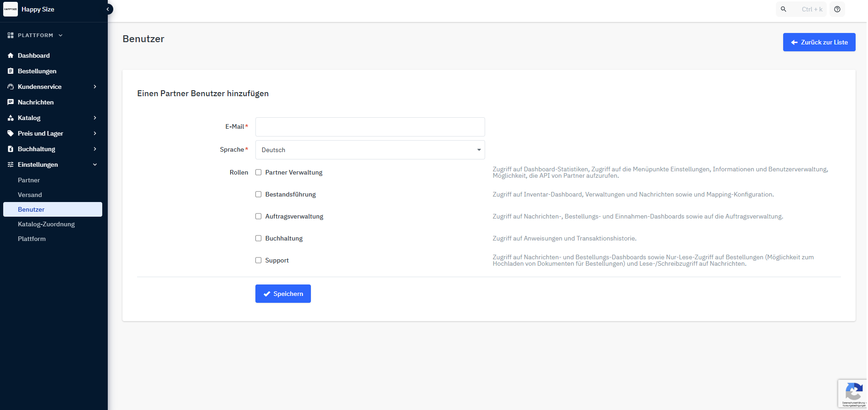Click the Bestellungen clipboard icon

coord(11,71)
